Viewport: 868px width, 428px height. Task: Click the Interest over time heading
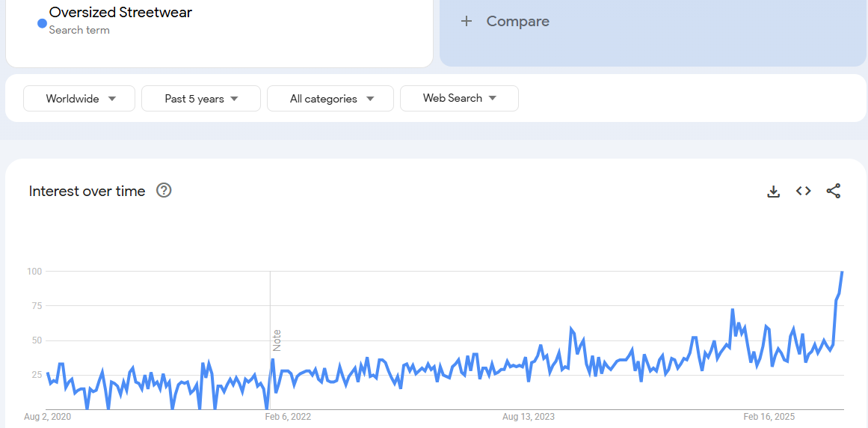[87, 192]
